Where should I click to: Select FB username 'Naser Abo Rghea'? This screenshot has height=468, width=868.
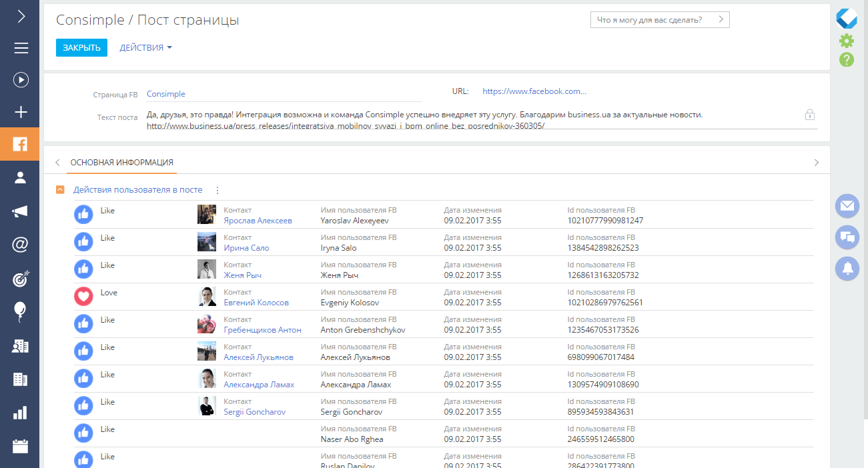(x=352, y=439)
